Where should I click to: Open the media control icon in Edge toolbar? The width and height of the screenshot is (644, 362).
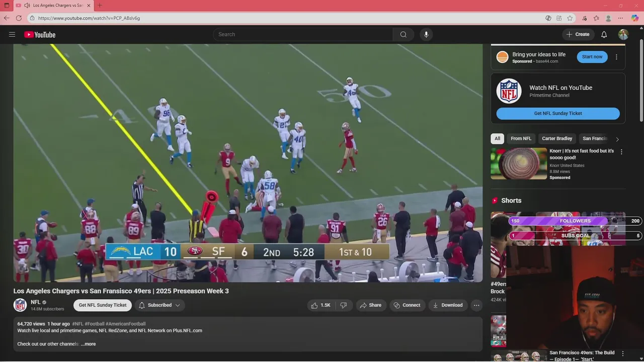(x=584, y=18)
